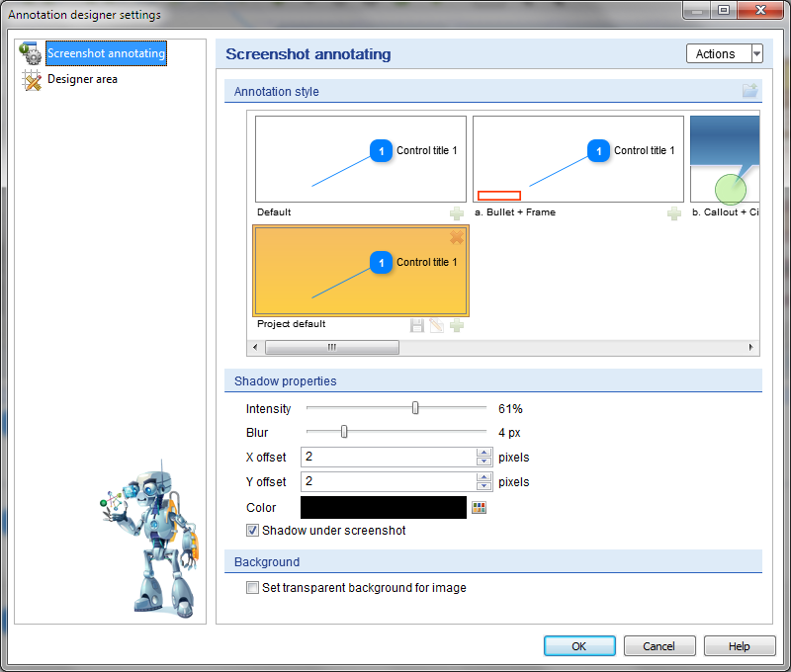Click the Background section header
The width and height of the screenshot is (791, 672).
coord(492,561)
